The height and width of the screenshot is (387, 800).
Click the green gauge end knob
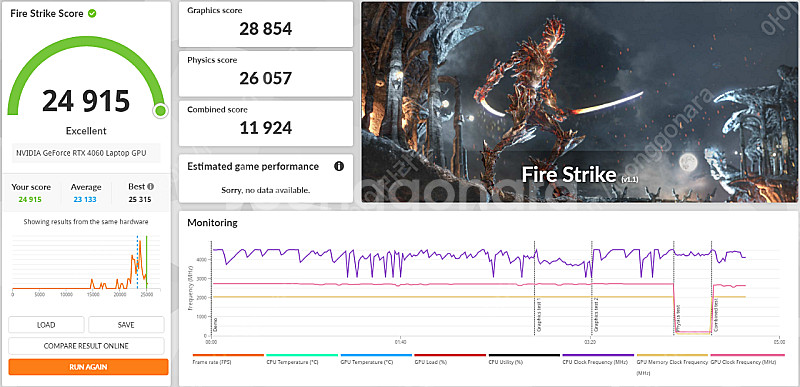coord(160,110)
